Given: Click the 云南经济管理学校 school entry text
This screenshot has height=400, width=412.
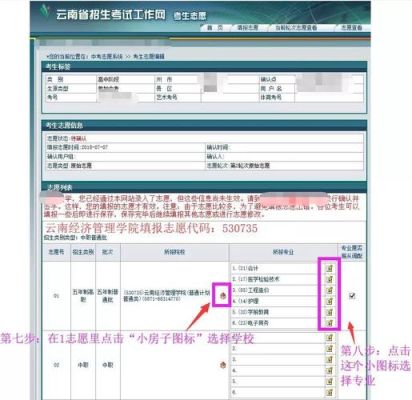Looking at the screenshot, I should 167,296.
